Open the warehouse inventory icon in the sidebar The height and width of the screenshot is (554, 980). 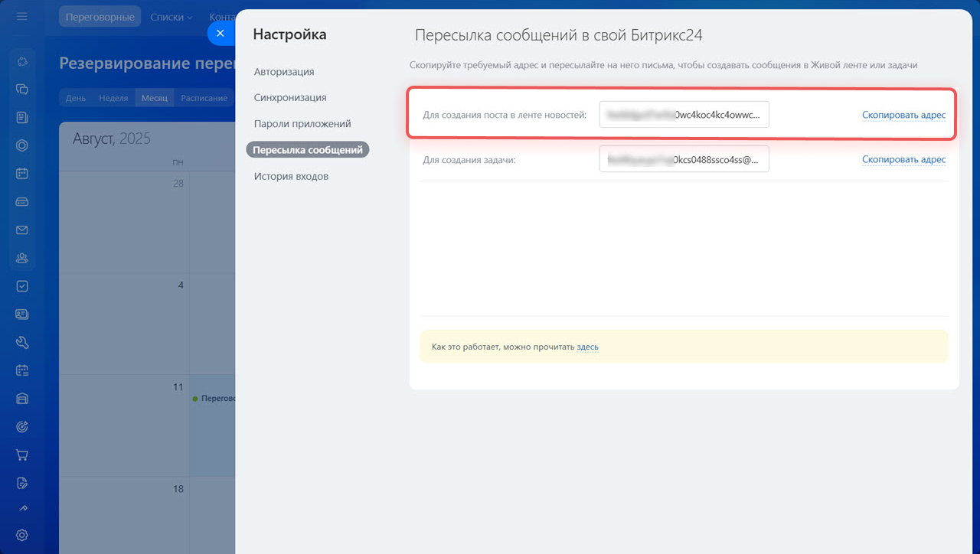(22, 398)
